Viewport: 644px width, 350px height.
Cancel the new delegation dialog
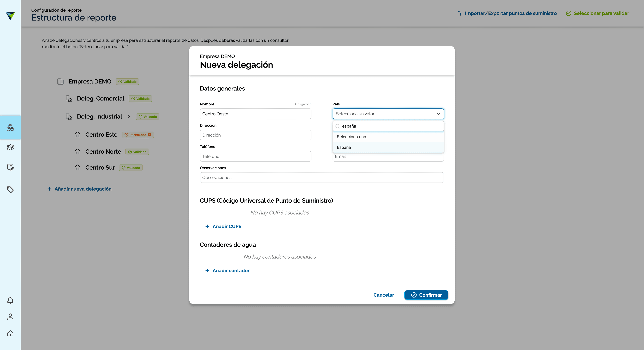pyautogui.click(x=384, y=295)
